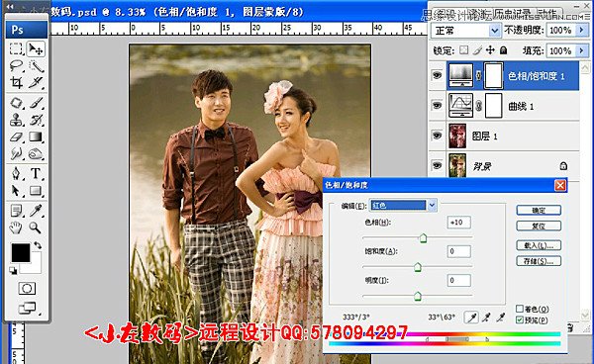Click the 载入(L)... button
This screenshot has height=364, width=594.
pyautogui.click(x=539, y=245)
